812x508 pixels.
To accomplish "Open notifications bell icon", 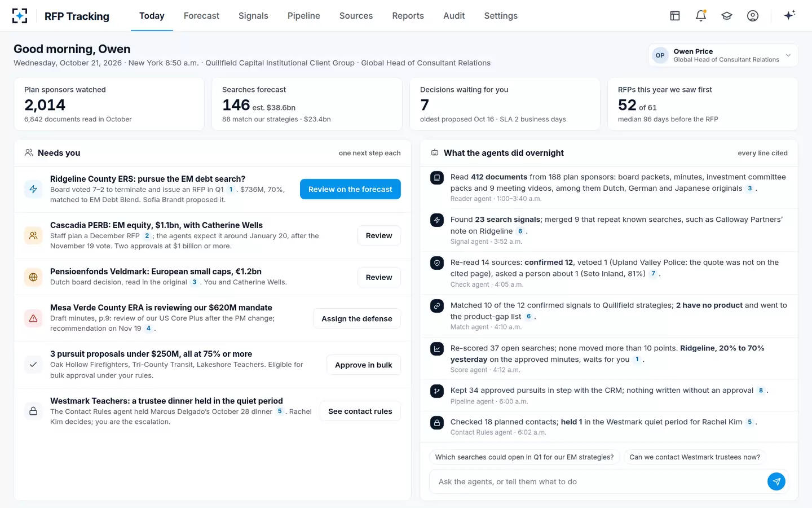I will click(701, 16).
